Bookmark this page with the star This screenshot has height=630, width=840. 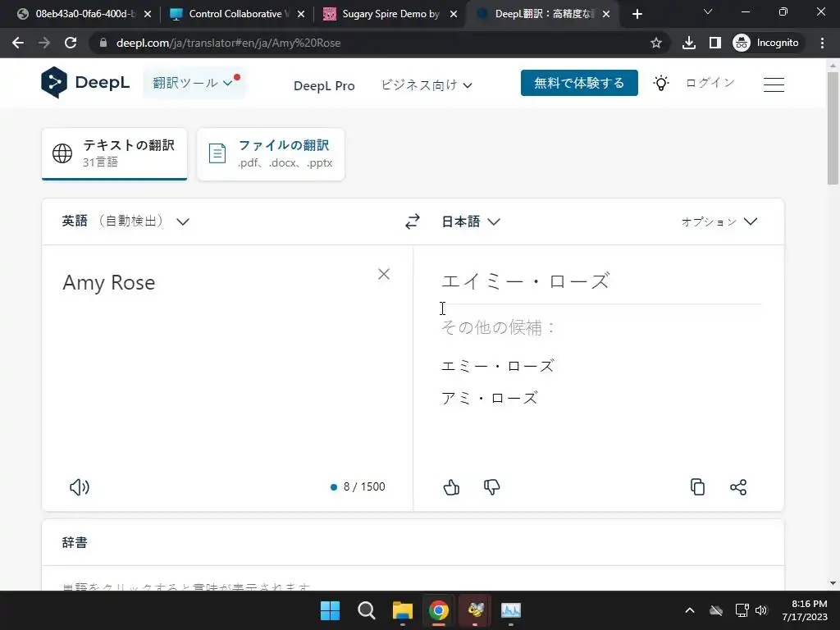click(655, 43)
